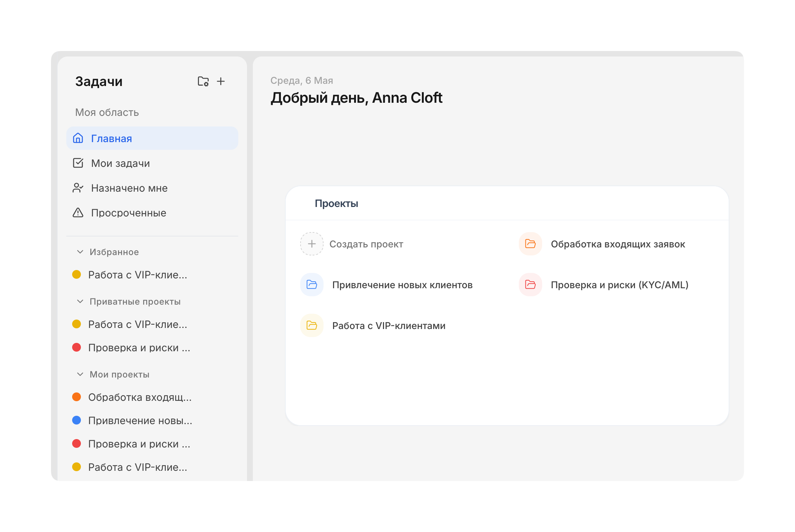Click the date Среда, 6 Мая
795x532 pixels.
302,80
